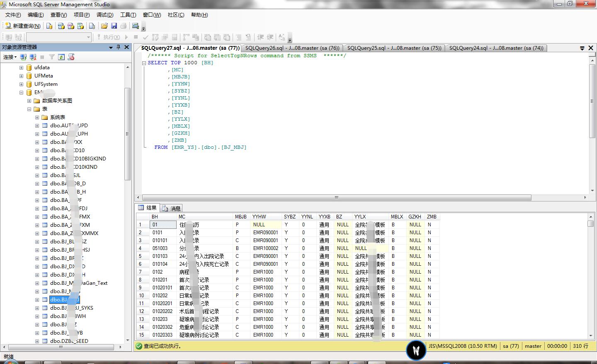Click the Disconnect icon in Object Explorer

pyautogui.click(x=33, y=57)
